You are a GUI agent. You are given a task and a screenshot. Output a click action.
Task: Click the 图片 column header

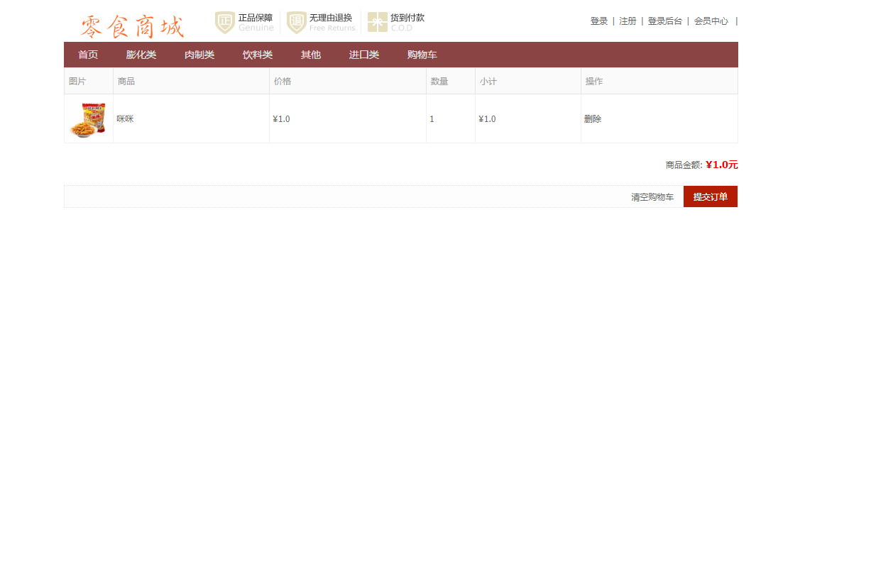click(77, 82)
